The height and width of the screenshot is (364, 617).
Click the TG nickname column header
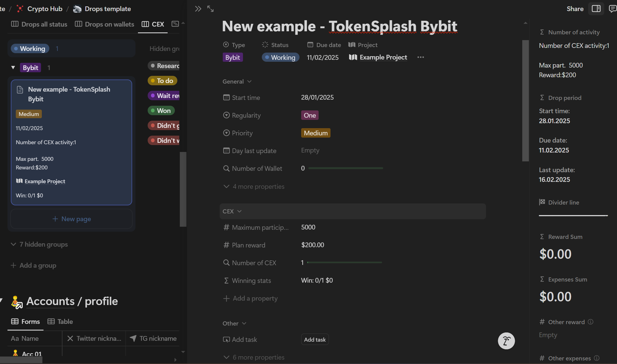pos(153,339)
